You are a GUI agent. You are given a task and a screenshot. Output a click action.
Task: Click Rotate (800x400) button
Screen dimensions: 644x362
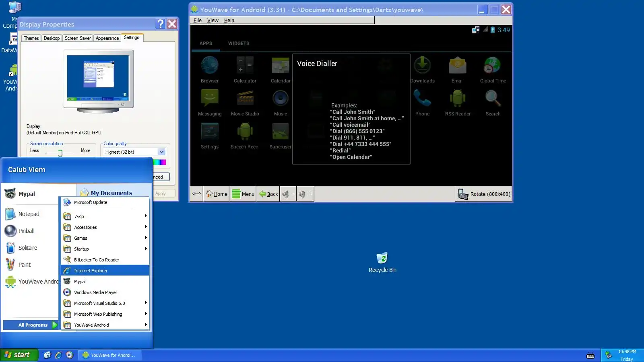484,194
